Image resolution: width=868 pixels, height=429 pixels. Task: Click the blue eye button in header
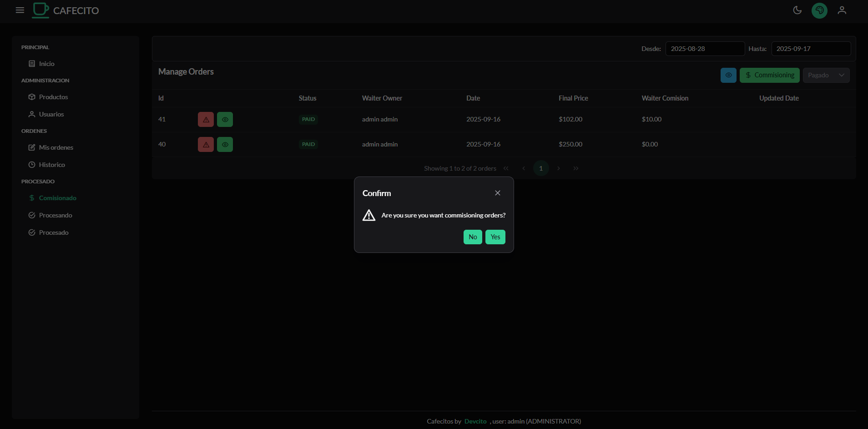click(x=728, y=75)
